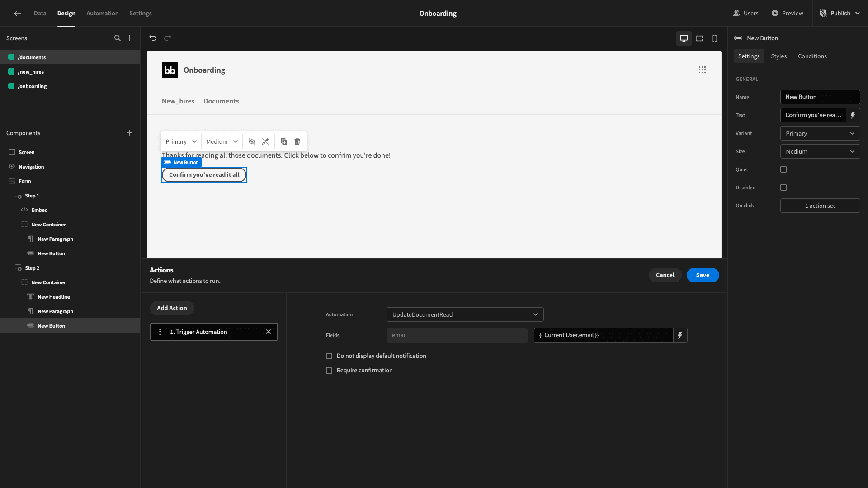Open bindings lightning icon for Text field

coord(853,115)
